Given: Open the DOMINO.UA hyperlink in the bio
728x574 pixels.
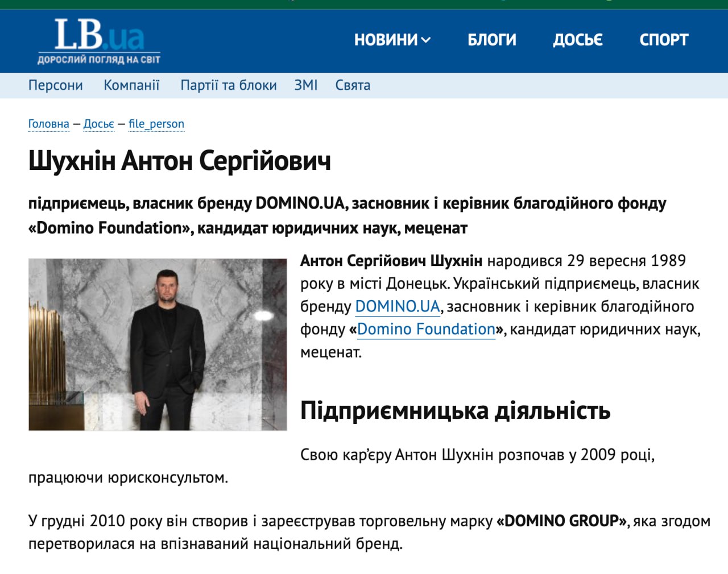Looking at the screenshot, I should (x=398, y=306).
